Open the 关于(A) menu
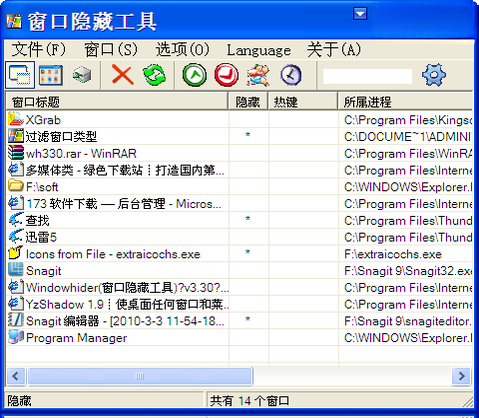Image resolution: width=479 pixels, height=418 pixels. [x=334, y=50]
